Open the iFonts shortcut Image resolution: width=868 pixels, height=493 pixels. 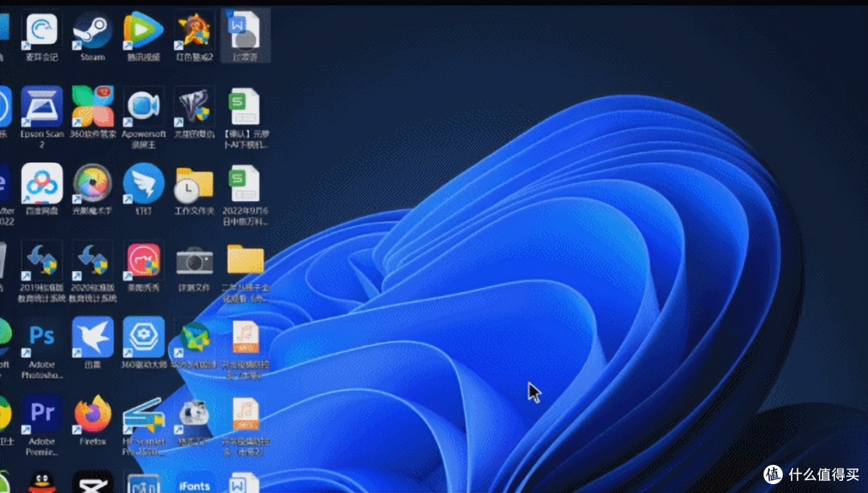(194, 483)
